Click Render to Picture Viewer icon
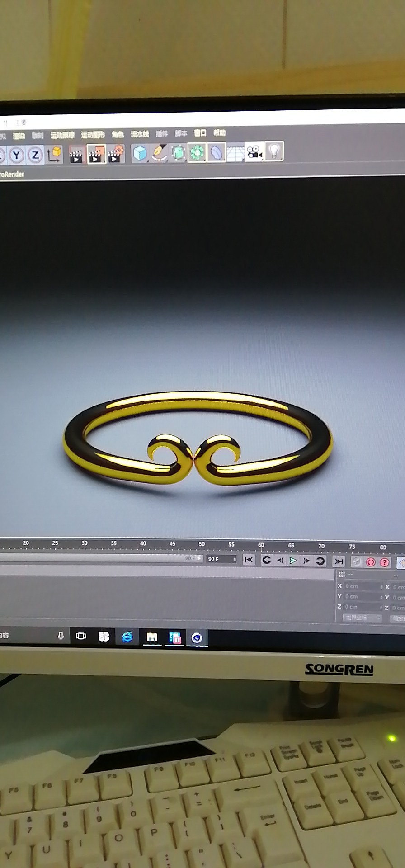Viewport: 405px width, 868px height. tap(96, 154)
